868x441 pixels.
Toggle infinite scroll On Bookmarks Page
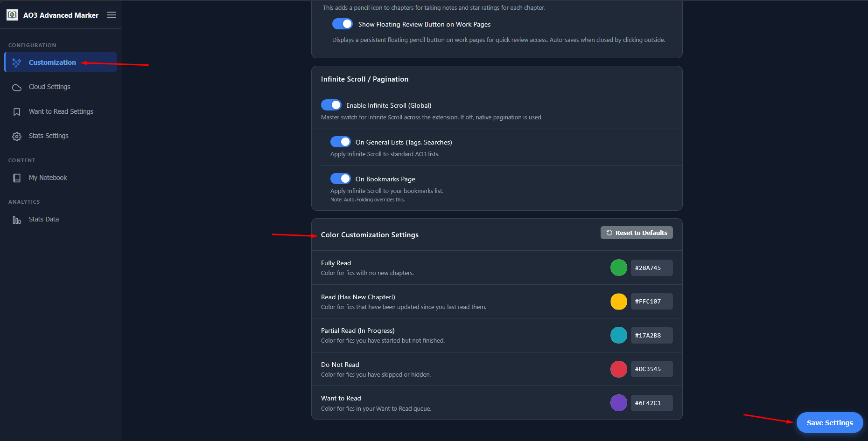click(341, 179)
